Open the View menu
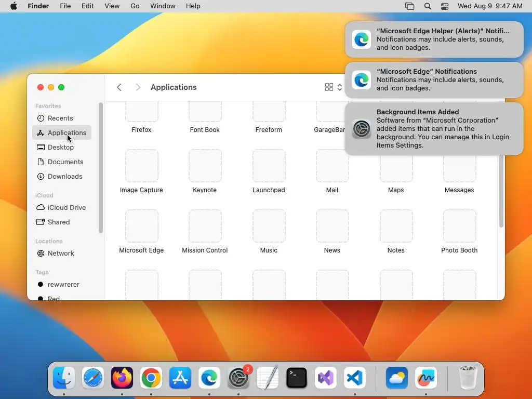This screenshot has height=399, width=532. (112, 6)
